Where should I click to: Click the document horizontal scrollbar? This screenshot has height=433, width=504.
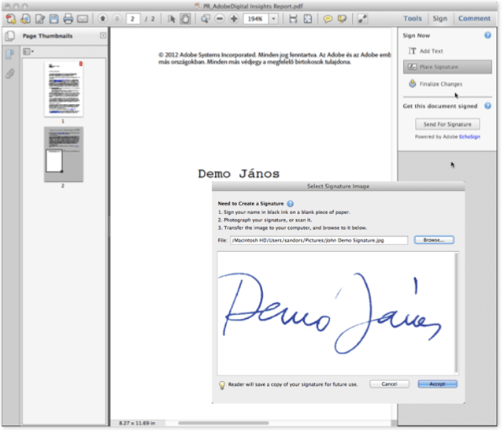click(224, 423)
